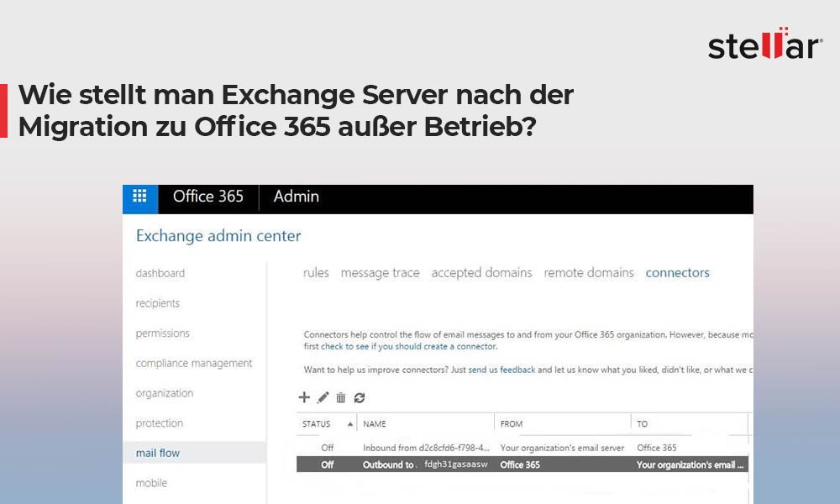Click the 'Office 365' FROM cell of outbound row
Image resolution: width=840 pixels, height=504 pixels.
tap(520, 465)
